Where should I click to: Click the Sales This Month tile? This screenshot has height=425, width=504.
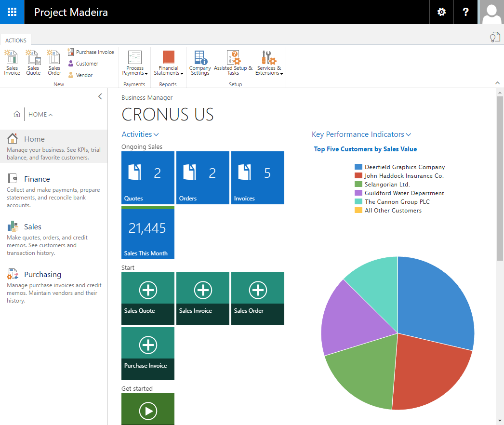[x=148, y=233]
